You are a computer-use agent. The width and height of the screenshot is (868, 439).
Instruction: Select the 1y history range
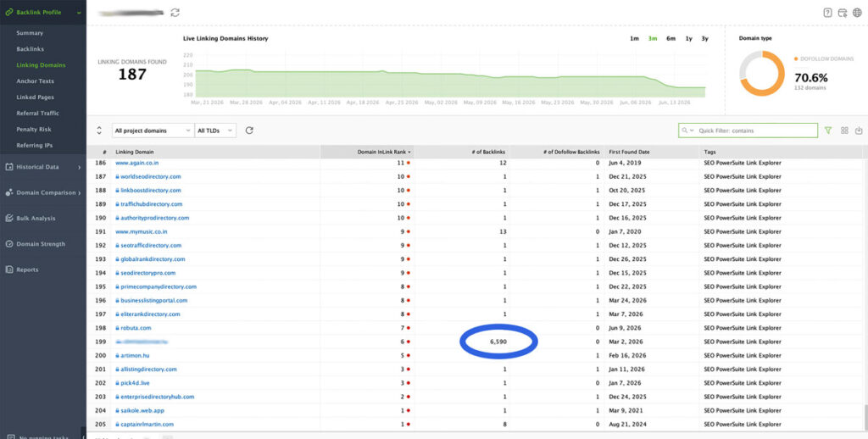(688, 39)
